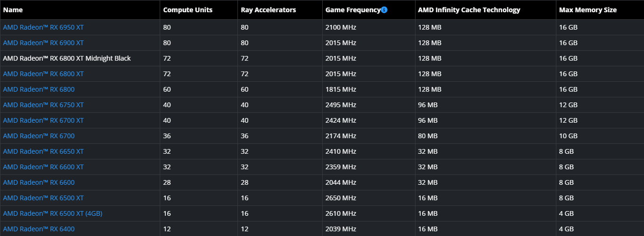Click the AMD Infinity Cache Technology header
644x236 pixels.
[x=469, y=10]
